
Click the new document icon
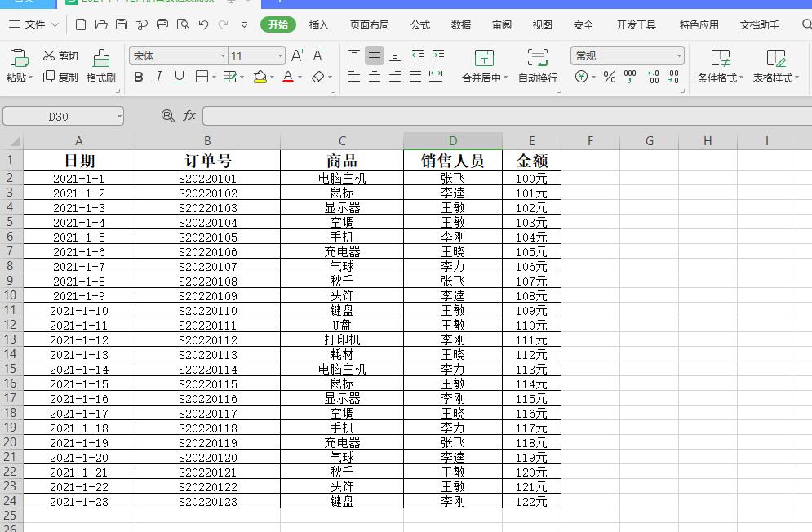coord(80,24)
